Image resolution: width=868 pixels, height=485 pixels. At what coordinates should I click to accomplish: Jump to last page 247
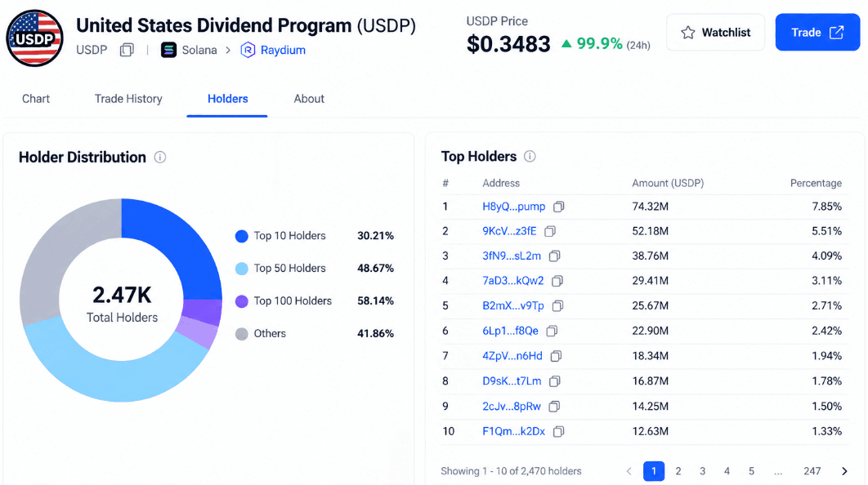tap(812, 471)
